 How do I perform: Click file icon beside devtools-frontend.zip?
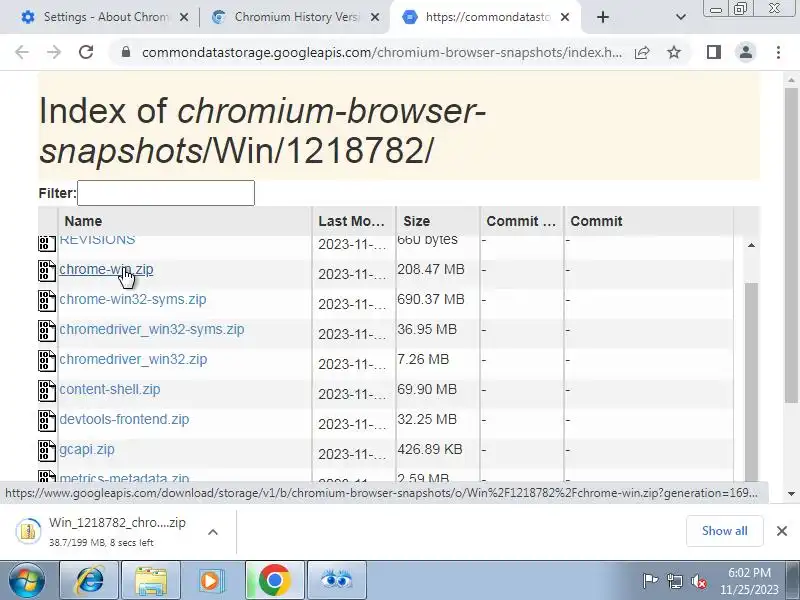[x=47, y=421]
